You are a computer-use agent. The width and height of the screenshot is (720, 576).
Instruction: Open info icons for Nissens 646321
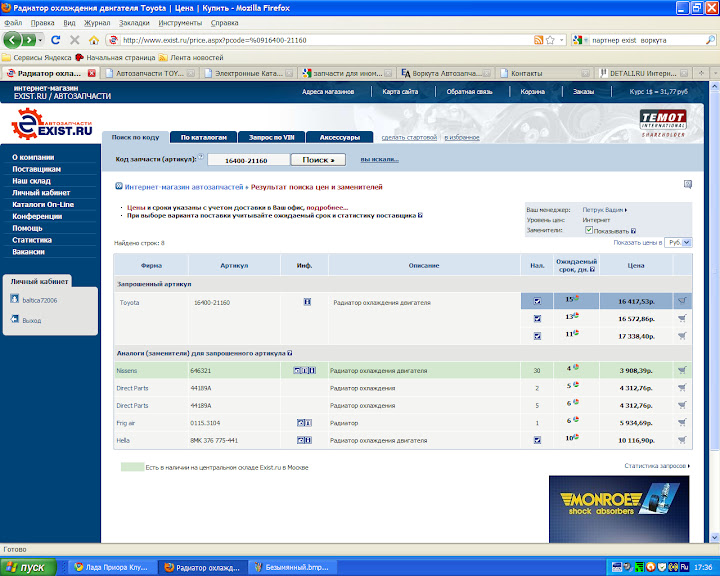click(304, 370)
